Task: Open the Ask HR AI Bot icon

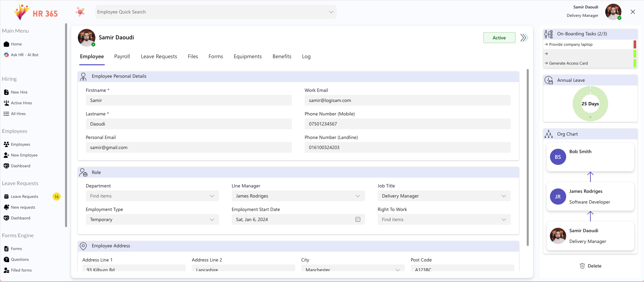Action: pyautogui.click(x=6, y=55)
